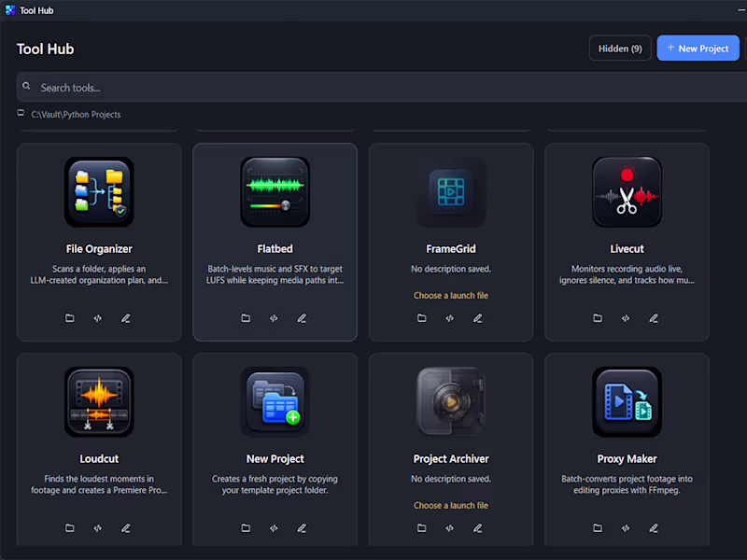The image size is (747, 560).
Task: Open the Project Archiver vault icon
Action: [451, 402]
